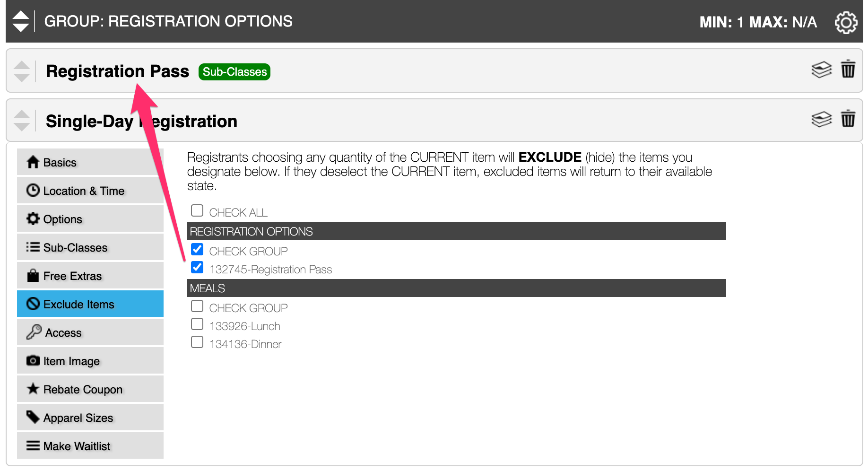
Task: Collapse the Single-Day Registration row
Action: (x=141, y=122)
